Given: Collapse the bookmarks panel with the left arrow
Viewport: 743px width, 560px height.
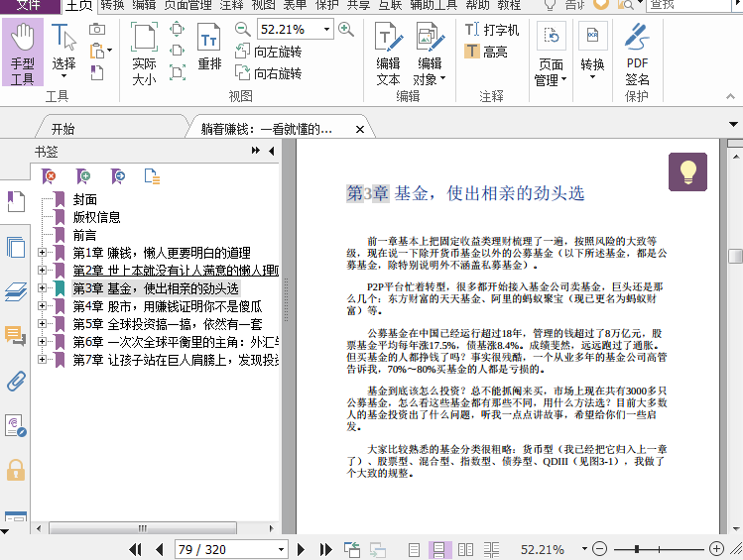Looking at the screenshot, I should [x=272, y=151].
